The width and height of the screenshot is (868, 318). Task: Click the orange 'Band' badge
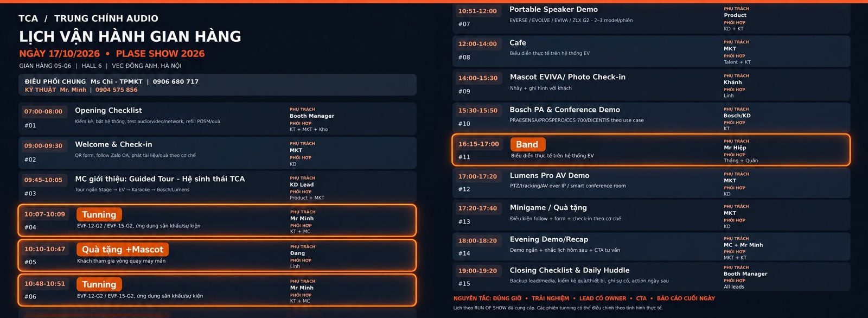pos(527,144)
